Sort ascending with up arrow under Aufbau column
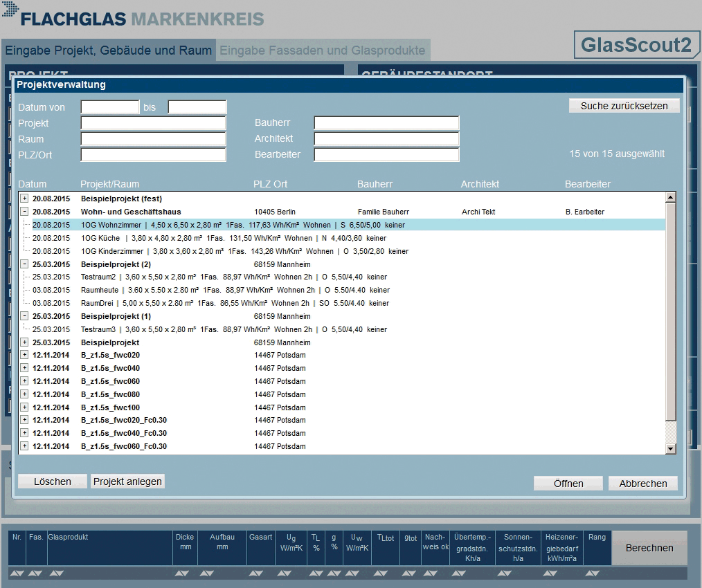Viewport: 702px width, 588px height. tap(204, 573)
